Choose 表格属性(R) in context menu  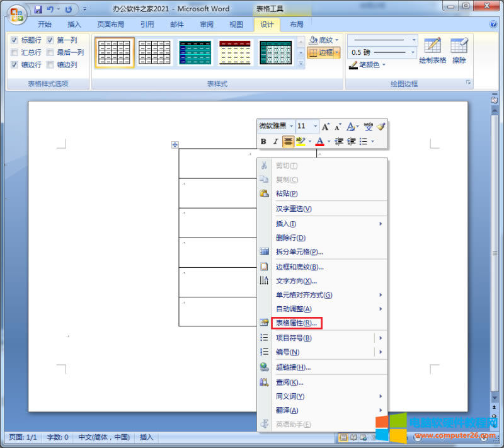pos(296,323)
